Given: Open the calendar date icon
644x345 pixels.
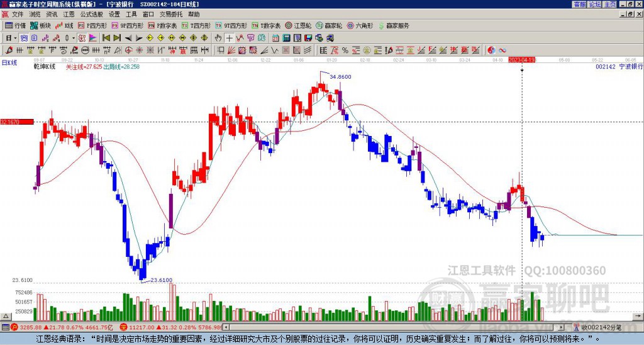Looking at the screenshot, I should 275,38.
